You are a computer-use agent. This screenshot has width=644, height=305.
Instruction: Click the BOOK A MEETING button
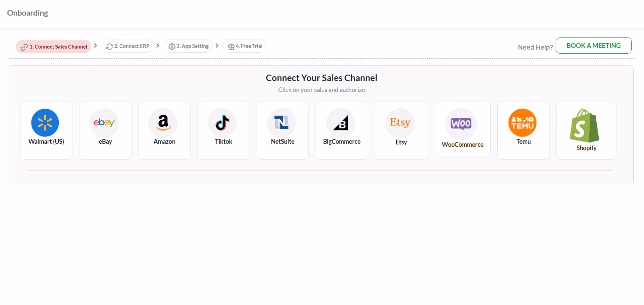pyautogui.click(x=593, y=45)
